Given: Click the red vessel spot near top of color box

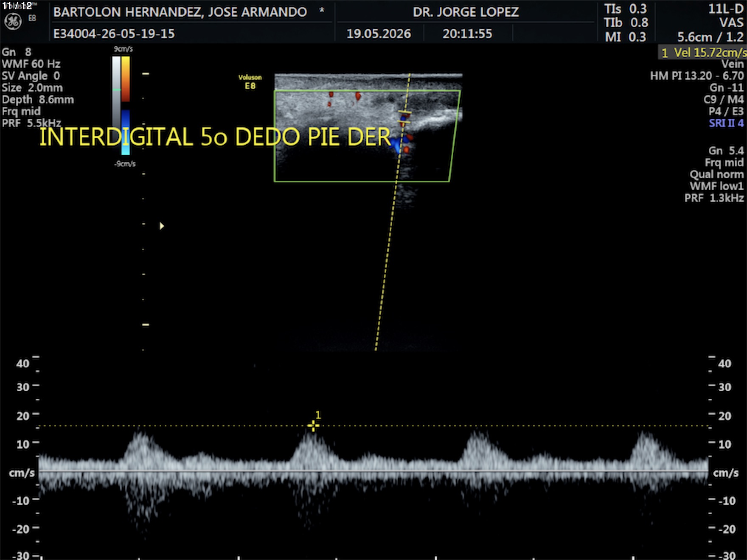Looking at the screenshot, I should (358, 96).
